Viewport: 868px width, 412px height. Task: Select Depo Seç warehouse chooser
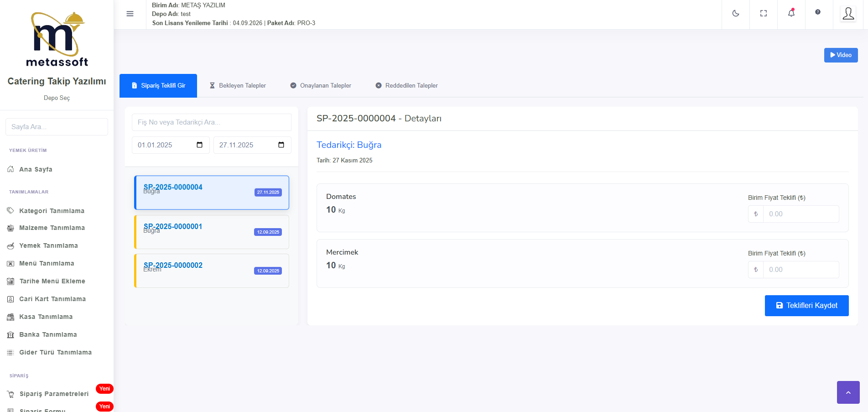pyautogui.click(x=57, y=98)
